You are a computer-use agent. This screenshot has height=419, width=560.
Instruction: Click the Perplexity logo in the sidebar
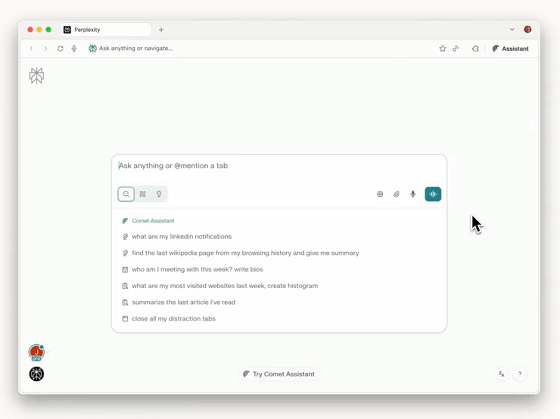click(36, 76)
